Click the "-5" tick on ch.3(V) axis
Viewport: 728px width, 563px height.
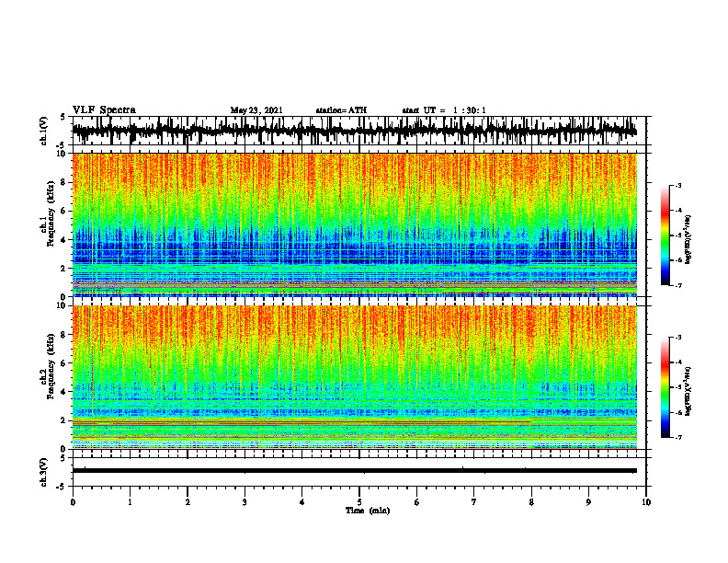63,487
